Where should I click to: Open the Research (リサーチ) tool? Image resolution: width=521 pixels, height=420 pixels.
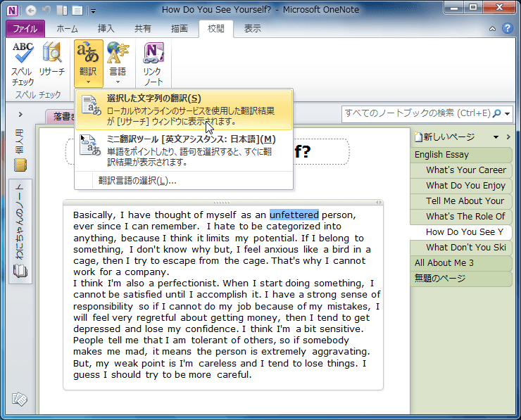(52, 59)
